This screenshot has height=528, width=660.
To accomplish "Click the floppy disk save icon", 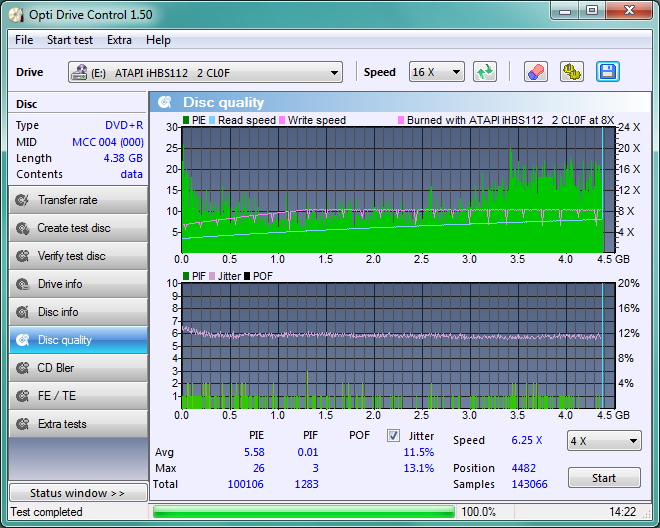I will [x=607, y=72].
